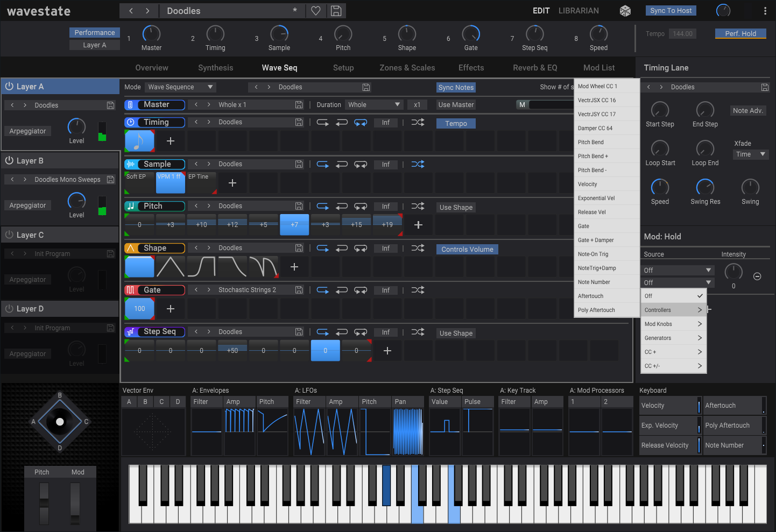Click the Note Adv. button
776x532 pixels.
[748, 111]
